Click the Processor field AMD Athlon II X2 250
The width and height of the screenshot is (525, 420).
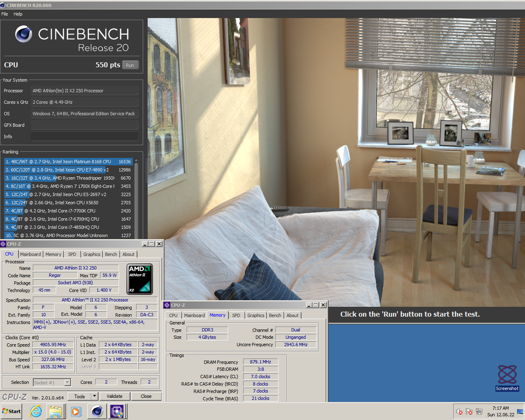[84, 91]
